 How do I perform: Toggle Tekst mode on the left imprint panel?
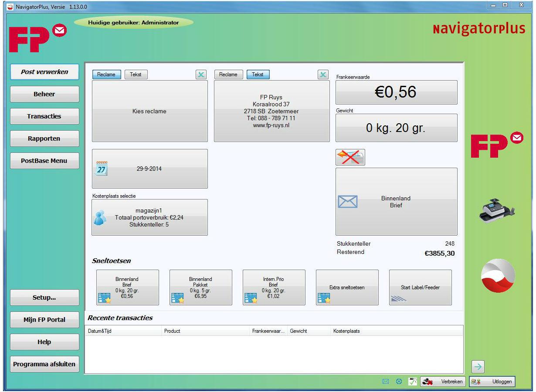tap(136, 74)
